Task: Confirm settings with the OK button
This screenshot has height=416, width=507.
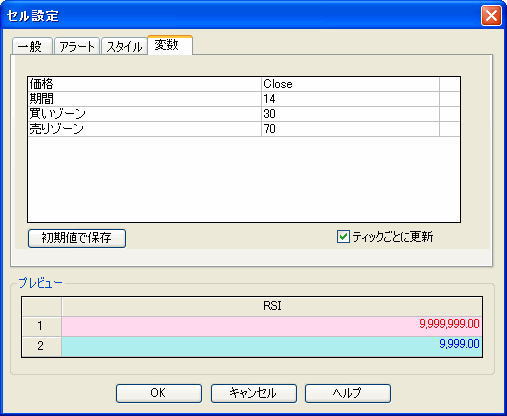Action: click(x=159, y=393)
